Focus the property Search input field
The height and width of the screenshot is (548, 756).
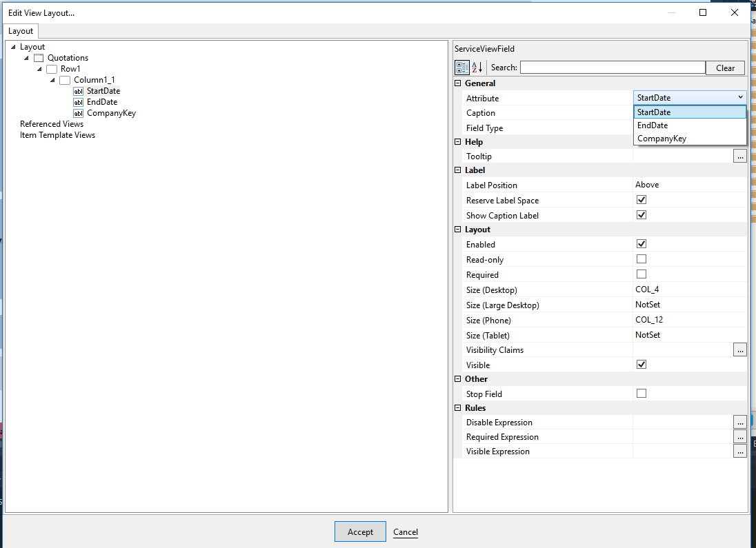point(613,68)
